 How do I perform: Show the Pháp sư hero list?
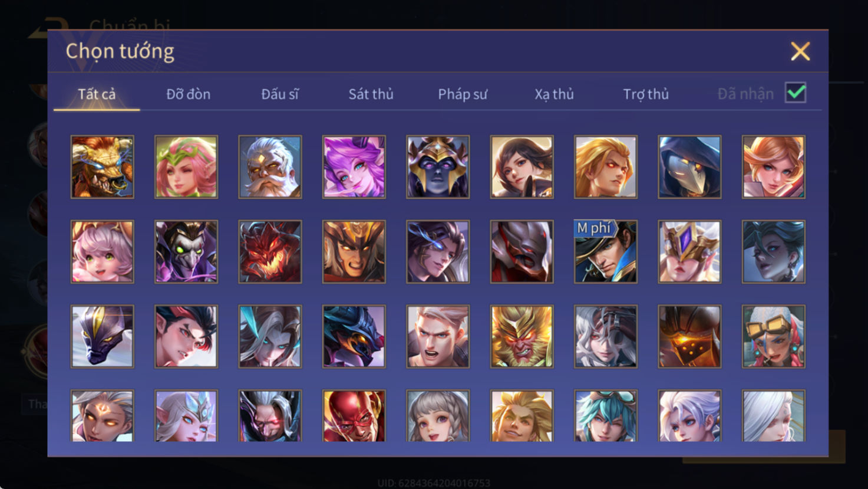(463, 94)
